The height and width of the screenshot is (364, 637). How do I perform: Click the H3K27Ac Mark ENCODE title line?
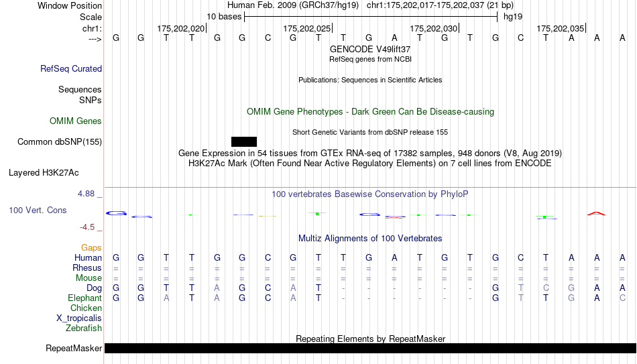[x=370, y=164]
